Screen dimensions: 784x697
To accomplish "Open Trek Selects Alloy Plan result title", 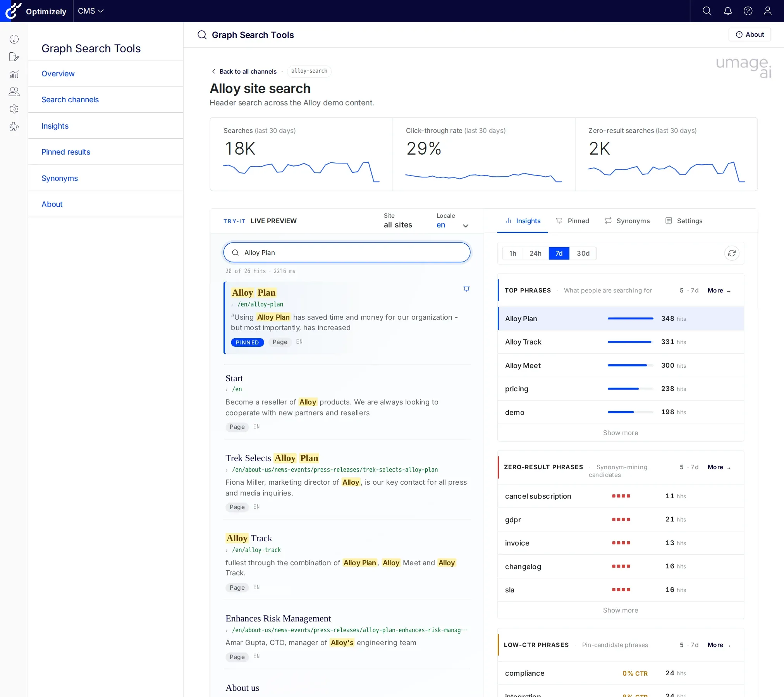I will (272, 458).
